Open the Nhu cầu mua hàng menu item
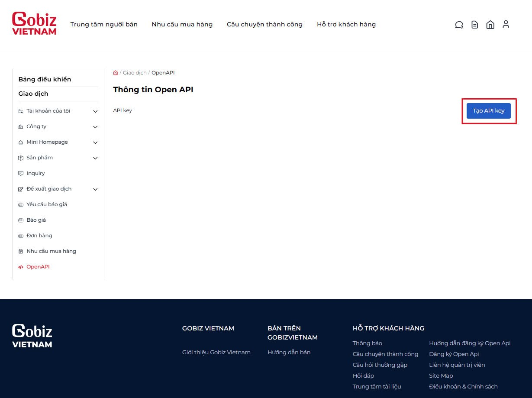The height and width of the screenshot is (398, 532). pos(182,24)
